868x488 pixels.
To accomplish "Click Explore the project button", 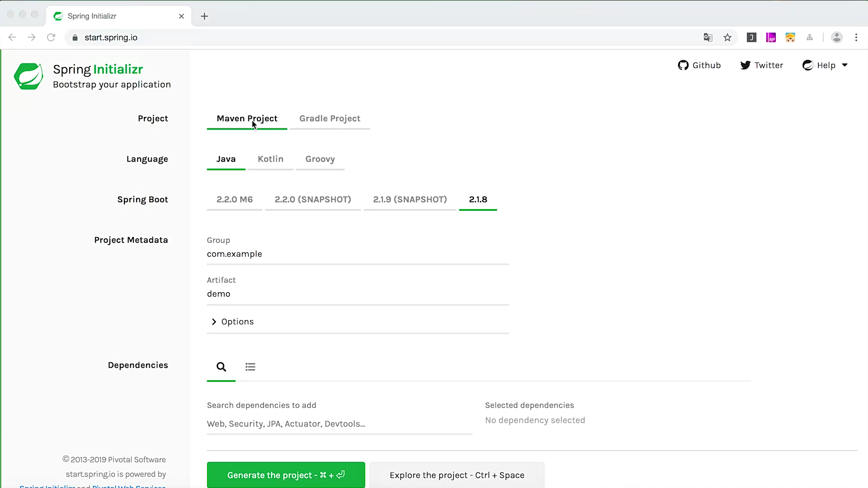I will tap(457, 475).
